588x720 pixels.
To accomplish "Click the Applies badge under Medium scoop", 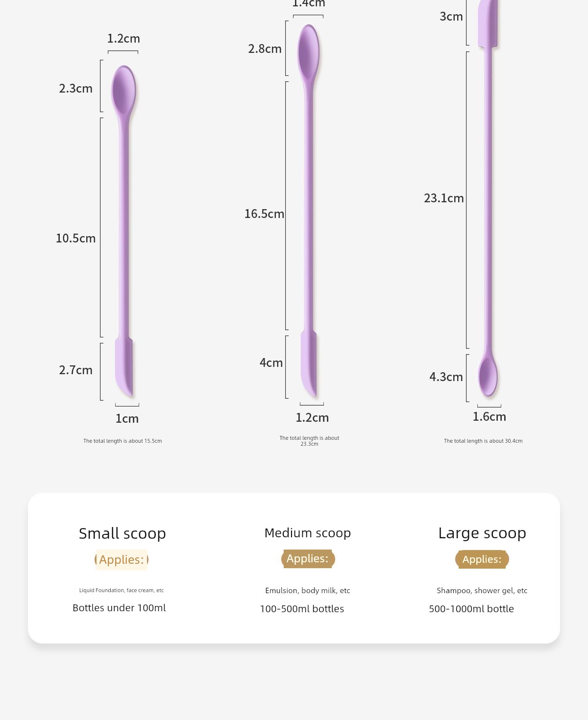I will click(x=308, y=559).
